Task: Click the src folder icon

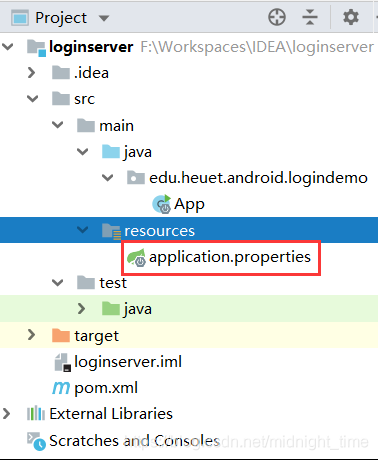Action: 61,99
